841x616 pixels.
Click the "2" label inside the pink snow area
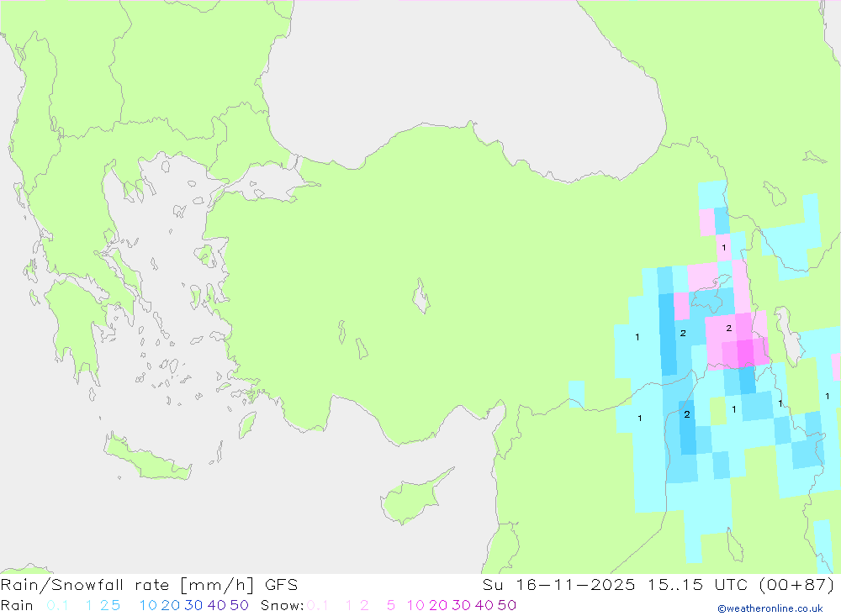pos(728,328)
